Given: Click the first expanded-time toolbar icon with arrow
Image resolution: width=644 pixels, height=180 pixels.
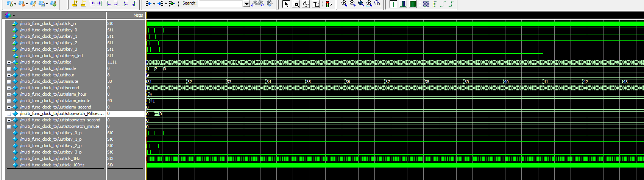Looking at the screenshot, I should pyautogui.click(x=148, y=3).
